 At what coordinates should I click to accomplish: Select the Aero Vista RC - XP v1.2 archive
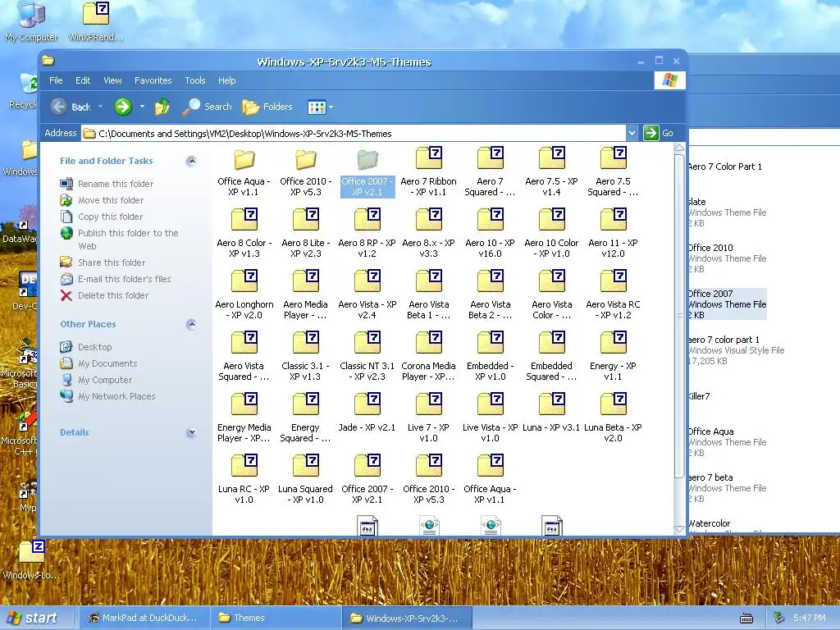click(613, 294)
